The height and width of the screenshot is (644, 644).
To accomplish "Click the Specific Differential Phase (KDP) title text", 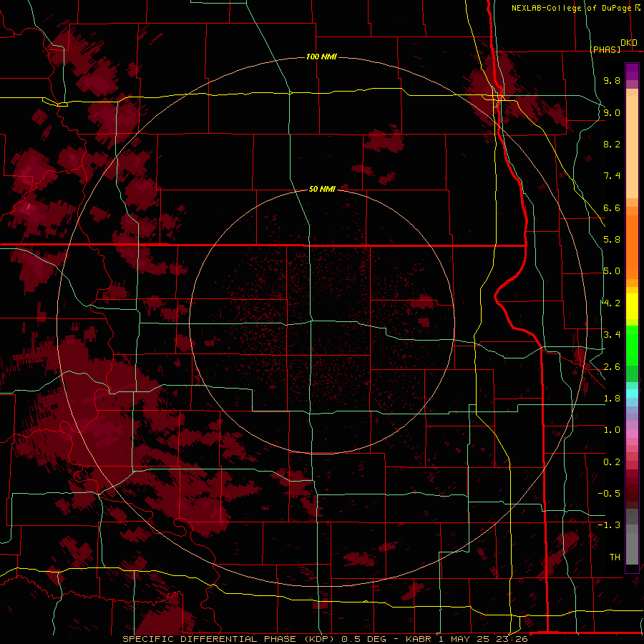I will pyautogui.click(x=230, y=639).
